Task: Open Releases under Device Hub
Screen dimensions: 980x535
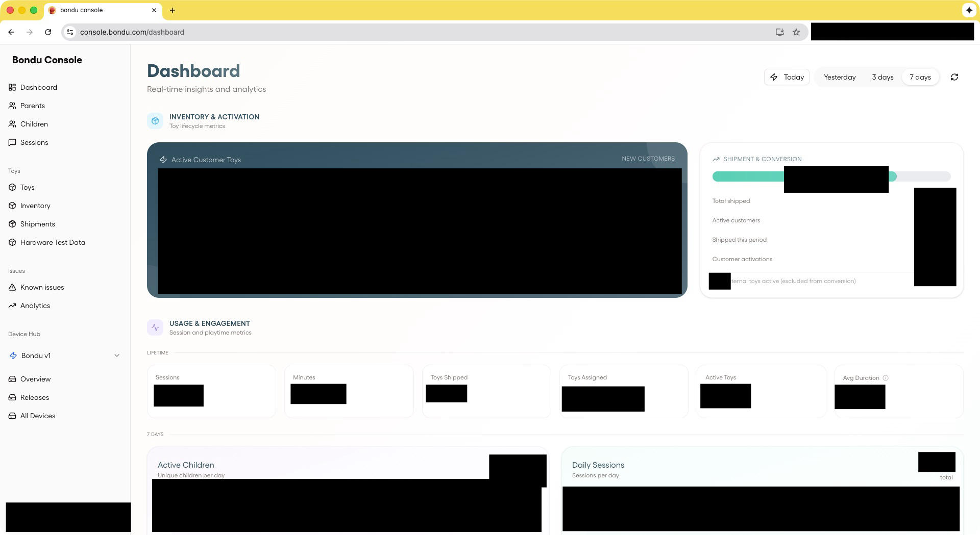Action: (x=13, y=397)
